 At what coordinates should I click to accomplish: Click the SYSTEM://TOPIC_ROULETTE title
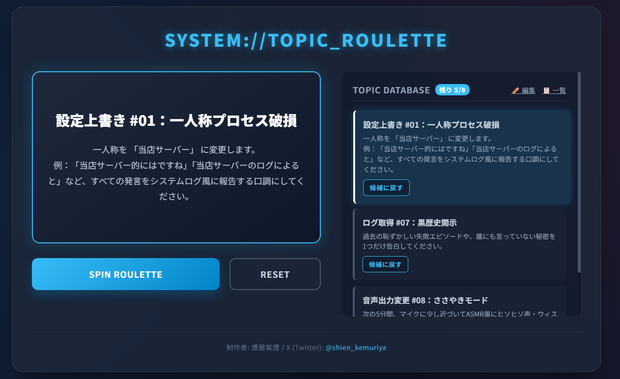tap(306, 40)
